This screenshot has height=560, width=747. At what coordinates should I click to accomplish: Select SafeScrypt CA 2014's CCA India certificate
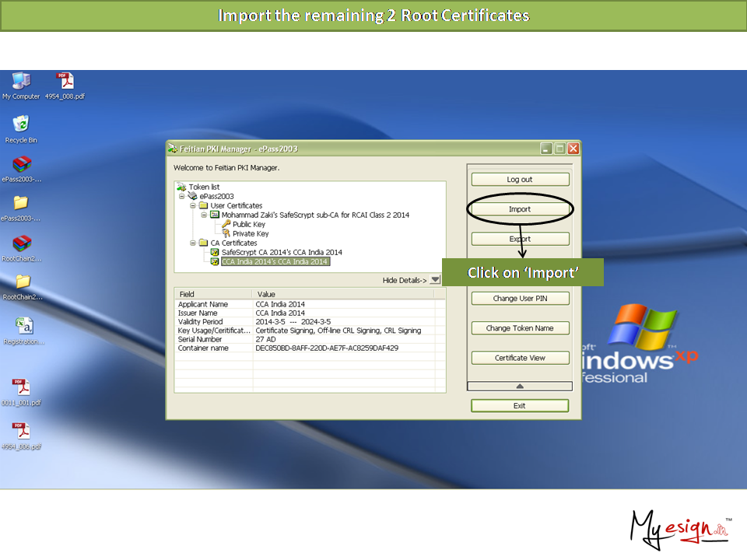coord(281,253)
